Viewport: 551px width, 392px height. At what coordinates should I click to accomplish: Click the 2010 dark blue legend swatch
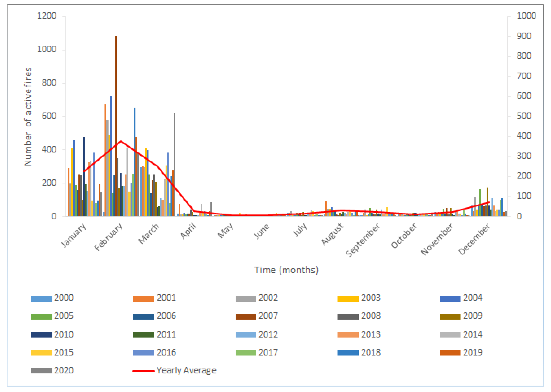click(x=42, y=335)
